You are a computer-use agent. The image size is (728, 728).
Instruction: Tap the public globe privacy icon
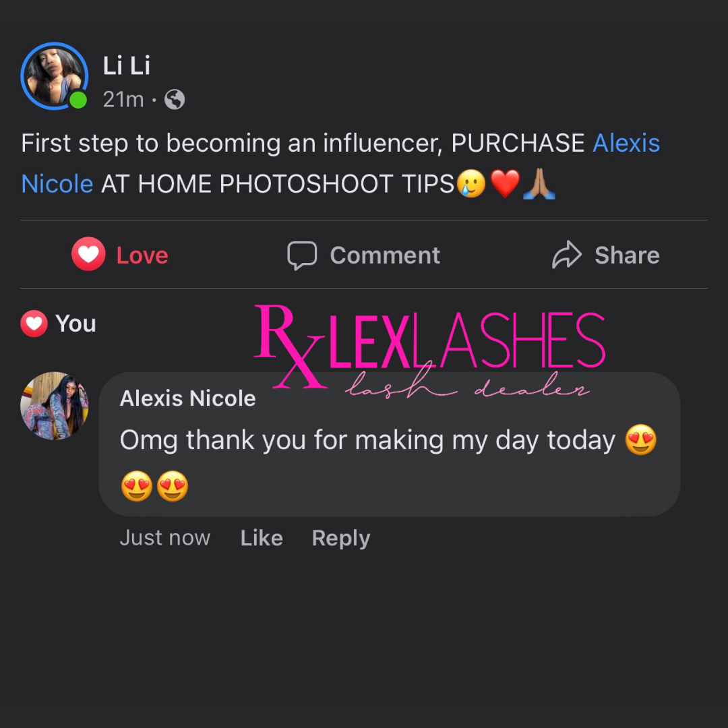[x=175, y=99]
